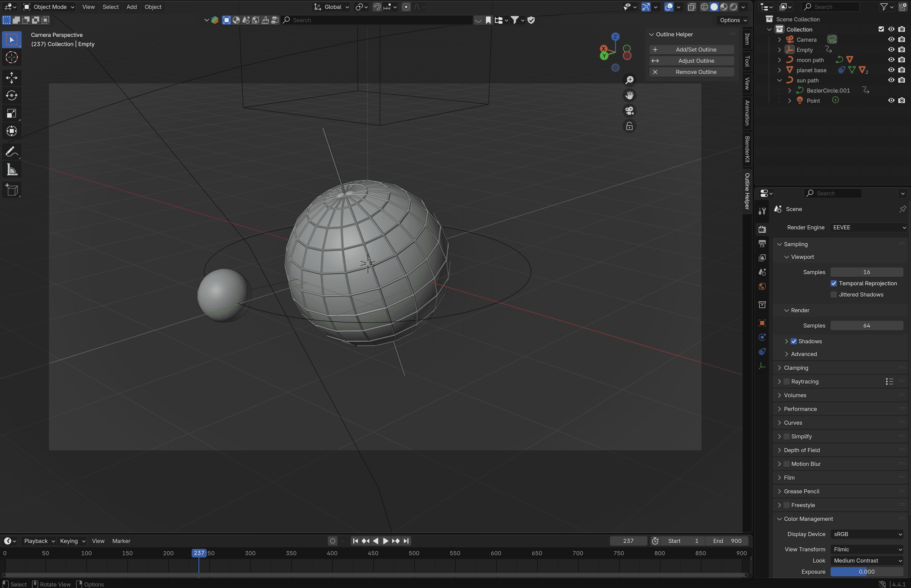
Task: Activate the Annotate tool
Action: (11, 152)
